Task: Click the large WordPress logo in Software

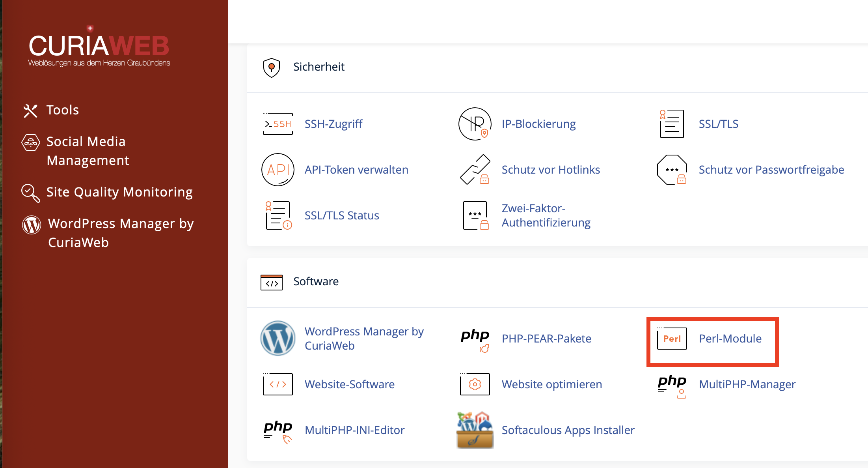Action: click(278, 338)
